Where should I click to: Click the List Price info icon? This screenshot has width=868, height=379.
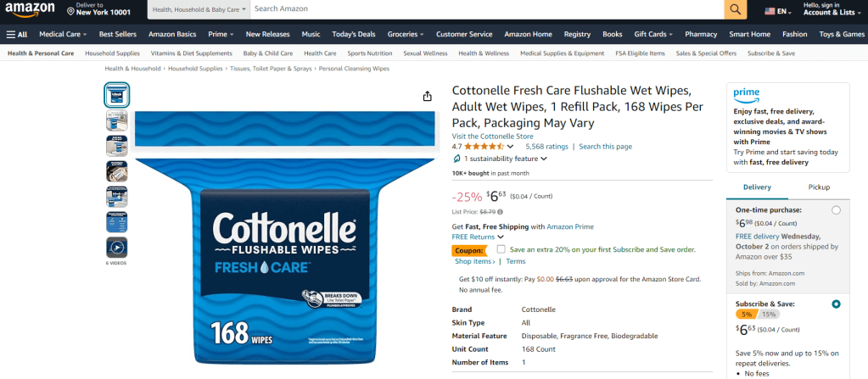[501, 211]
